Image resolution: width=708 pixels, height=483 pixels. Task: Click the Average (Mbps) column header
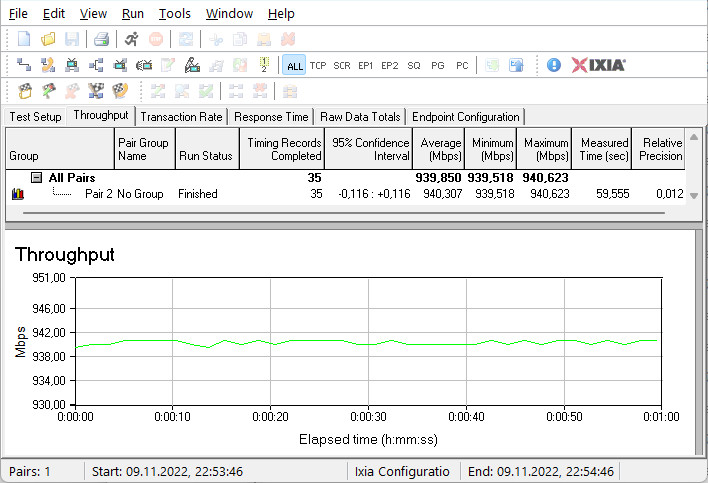[x=439, y=149]
